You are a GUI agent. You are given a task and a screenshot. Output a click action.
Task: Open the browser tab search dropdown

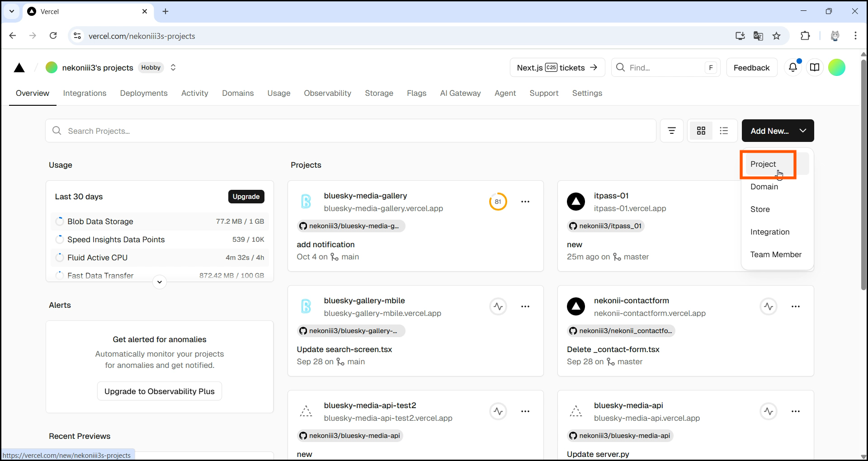pos(12,11)
